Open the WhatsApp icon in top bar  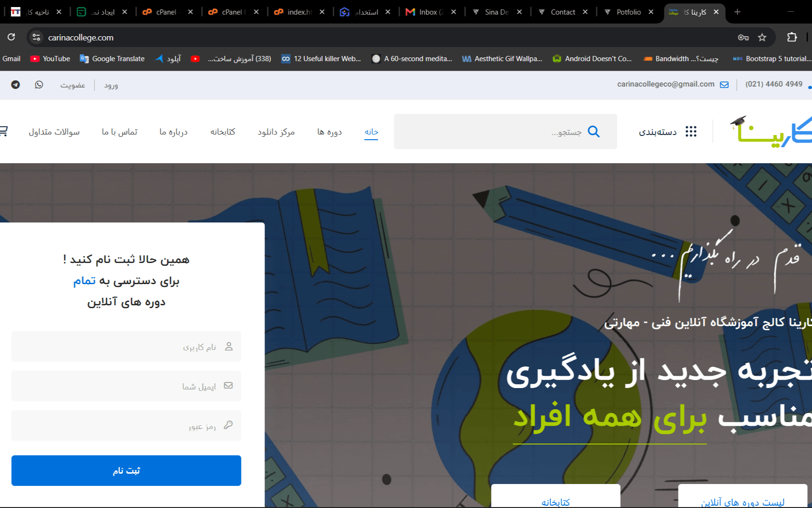pyautogui.click(x=39, y=85)
